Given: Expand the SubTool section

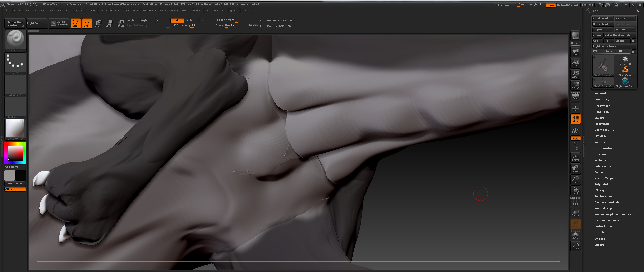Looking at the screenshot, I should pyautogui.click(x=600, y=93).
